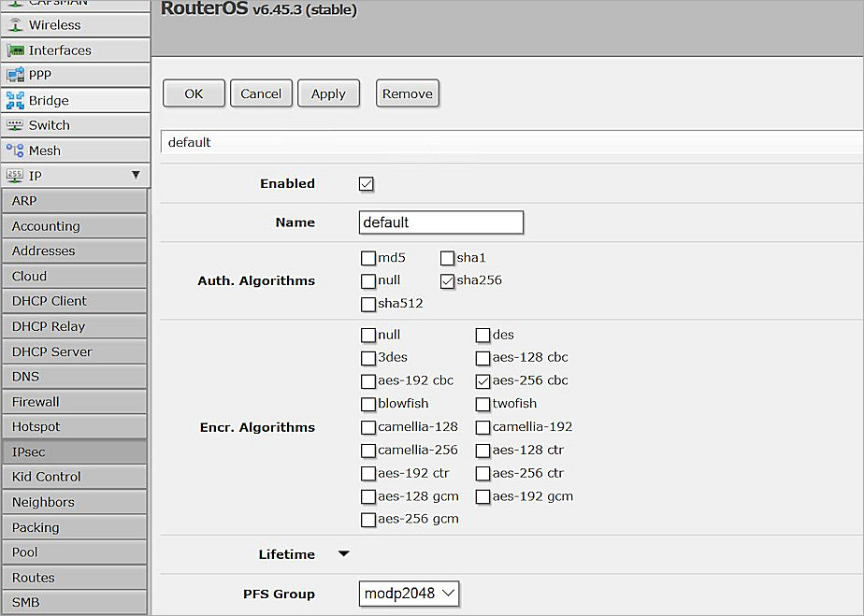
Task: Click inside the Name field
Action: pos(439,222)
